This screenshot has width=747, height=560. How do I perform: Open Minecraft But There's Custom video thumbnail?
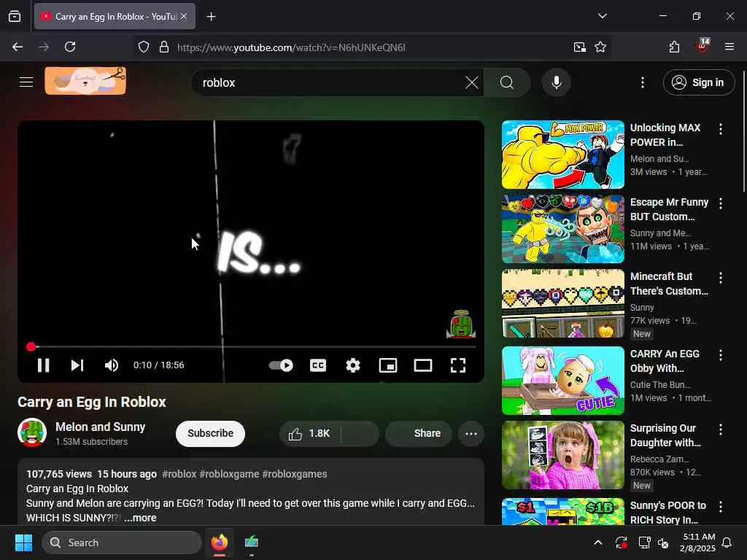pyautogui.click(x=562, y=303)
